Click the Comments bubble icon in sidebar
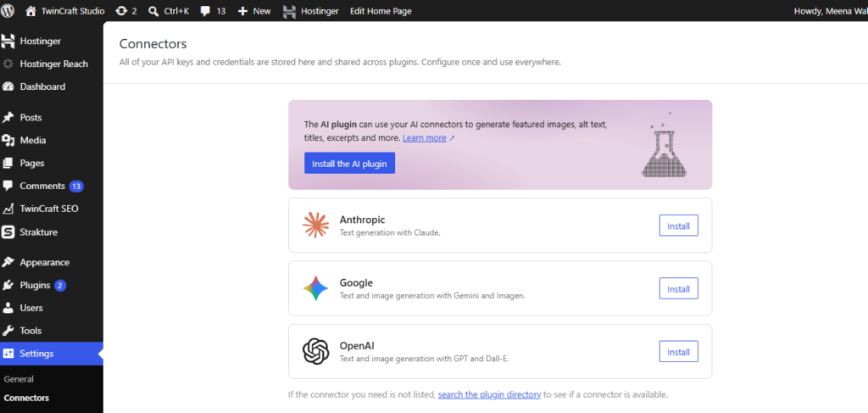 8,186
